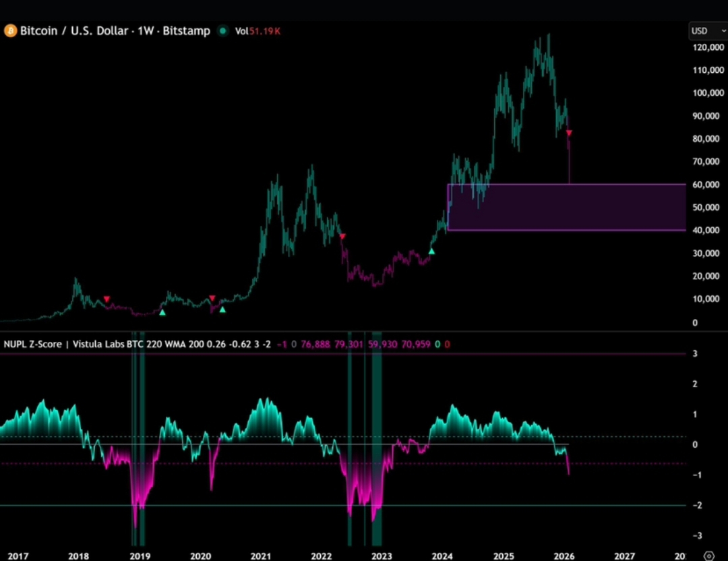Click the 2024 label on the time axis
728x561 pixels.
[442, 556]
